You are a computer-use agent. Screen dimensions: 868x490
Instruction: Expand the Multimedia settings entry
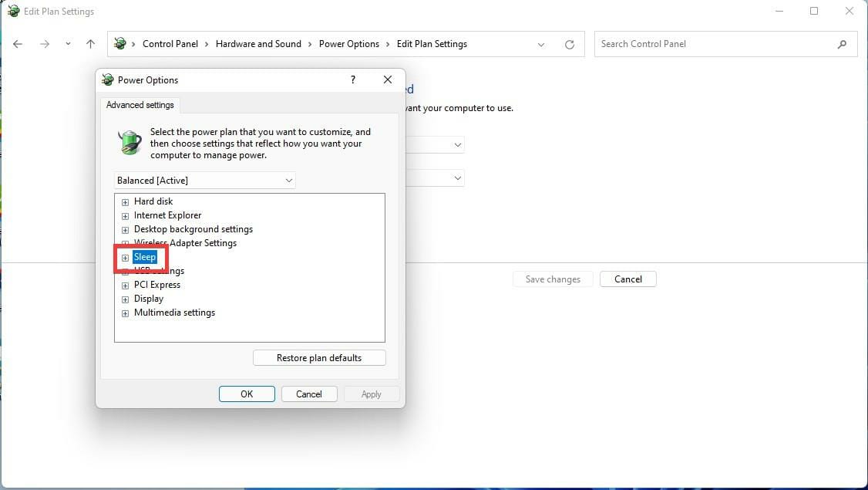125,313
